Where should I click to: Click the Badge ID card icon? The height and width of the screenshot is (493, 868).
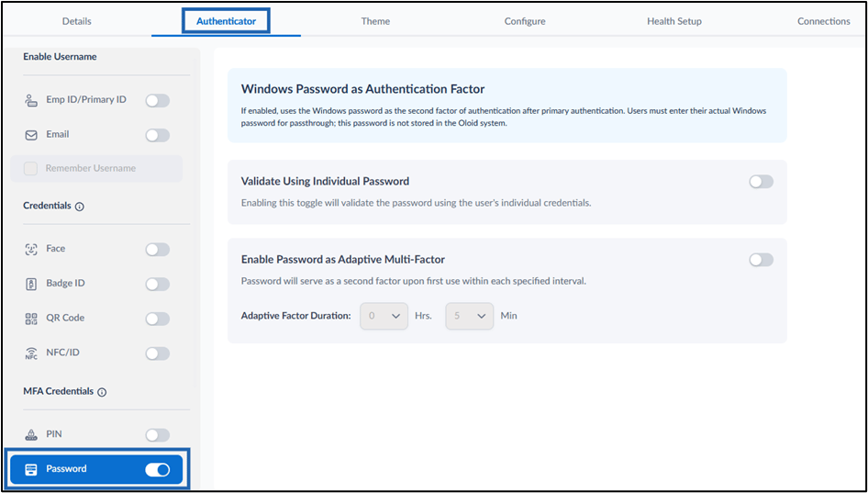click(x=31, y=285)
